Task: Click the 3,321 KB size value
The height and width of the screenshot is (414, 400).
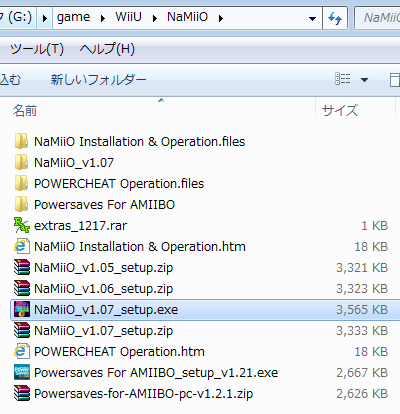Action: point(362,268)
